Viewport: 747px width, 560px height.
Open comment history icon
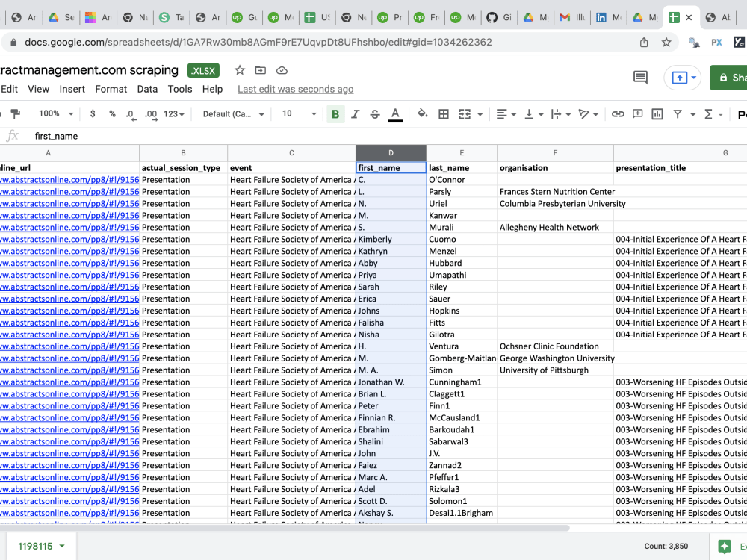click(640, 77)
